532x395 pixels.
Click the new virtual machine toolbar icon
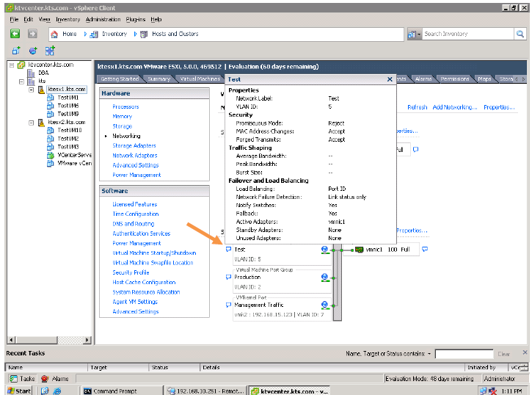click(16, 51)
